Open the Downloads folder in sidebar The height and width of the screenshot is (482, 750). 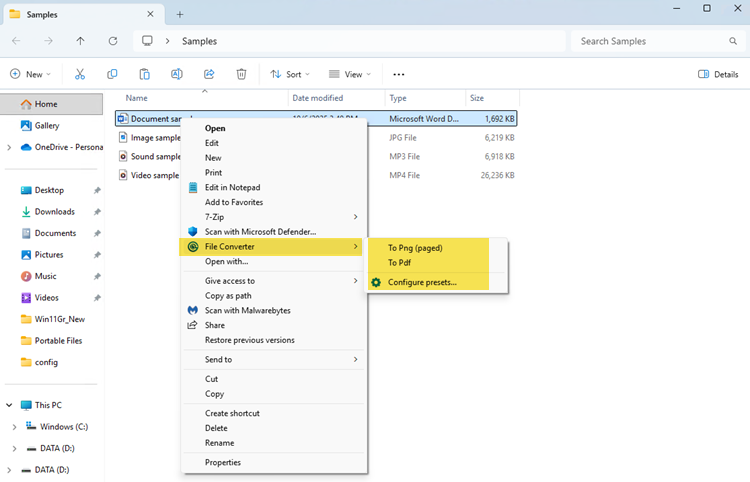(54, 211)
